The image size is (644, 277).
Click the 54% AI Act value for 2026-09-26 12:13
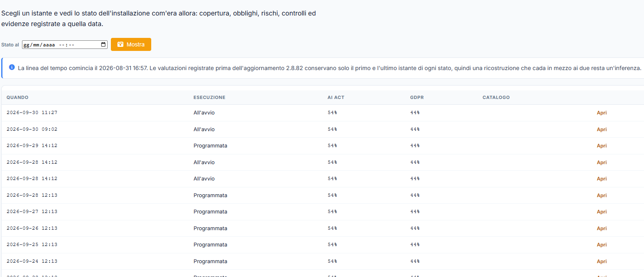[x=332, y=229]
